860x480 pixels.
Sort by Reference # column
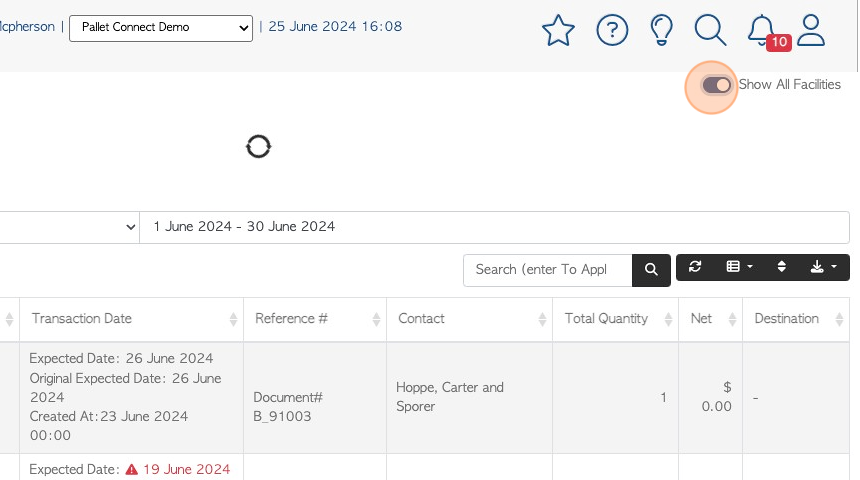click(315, 319)
